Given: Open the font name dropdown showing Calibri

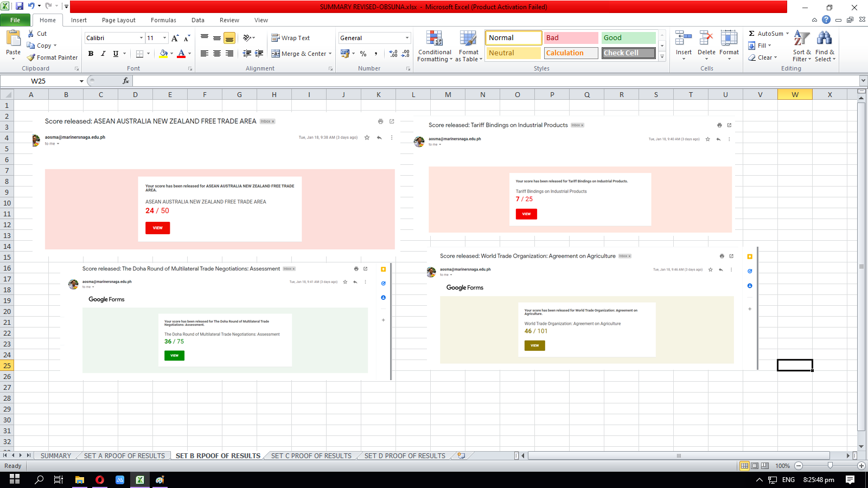Looking at the screenshot, I should [x=141, y=38].
